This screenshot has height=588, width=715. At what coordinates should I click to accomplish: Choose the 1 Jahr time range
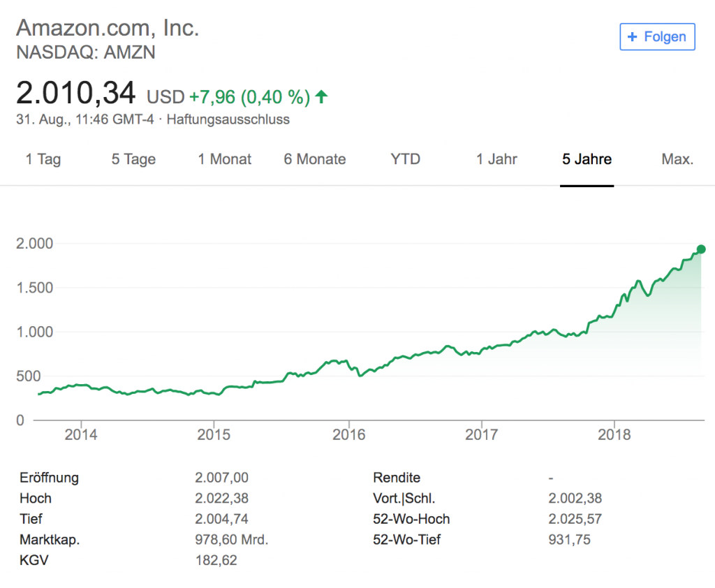tap(496, 159)
